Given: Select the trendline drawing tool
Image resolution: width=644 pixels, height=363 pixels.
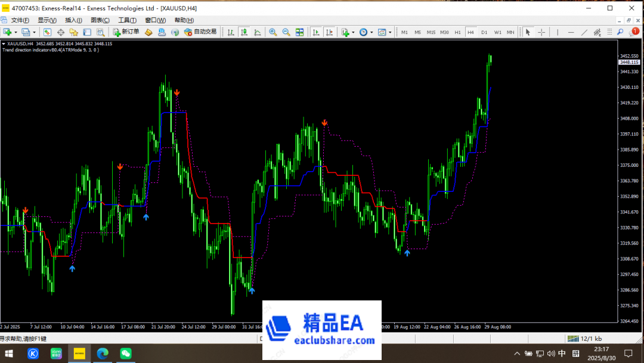Looking at the screenshot, I should pos(584,32).
